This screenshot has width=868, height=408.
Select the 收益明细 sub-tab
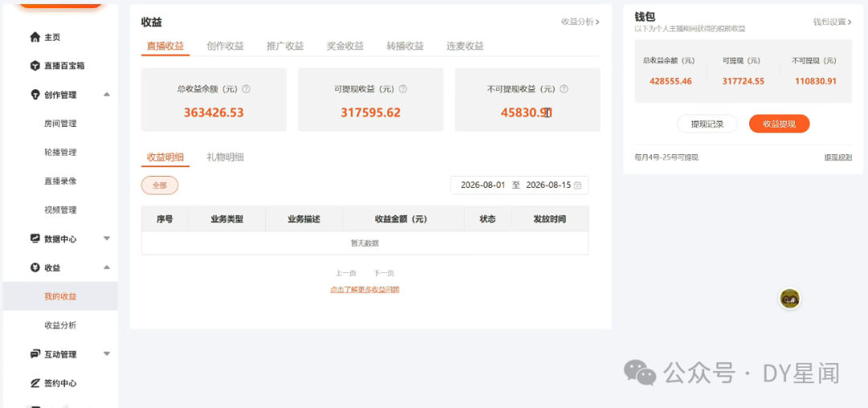click(166, 157)
